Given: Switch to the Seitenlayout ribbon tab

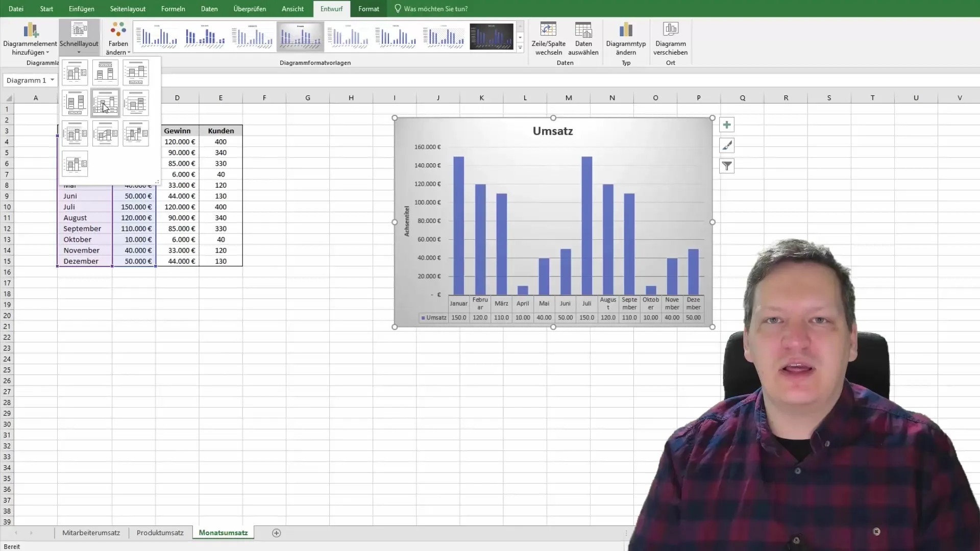Looking at the screenshot, I should click(x=128, y=9).
